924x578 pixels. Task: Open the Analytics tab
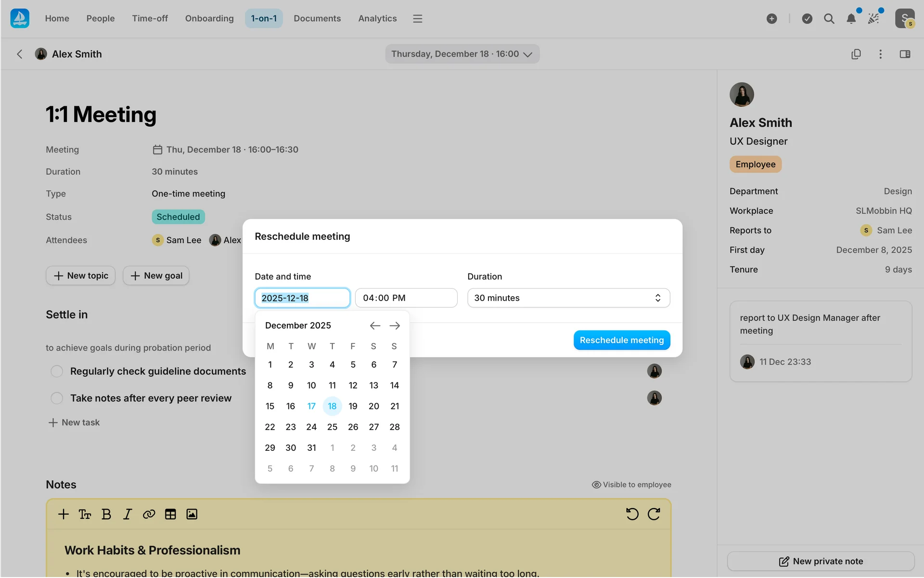pyautogui.click(x=377, y=18)
